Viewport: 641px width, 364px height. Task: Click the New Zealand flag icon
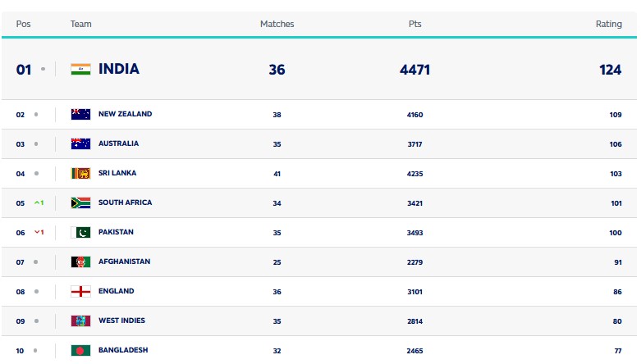80,115
